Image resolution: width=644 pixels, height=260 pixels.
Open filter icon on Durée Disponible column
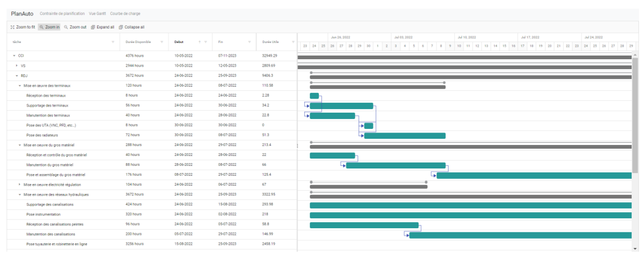pyautogui.click(x=162, y=42)
